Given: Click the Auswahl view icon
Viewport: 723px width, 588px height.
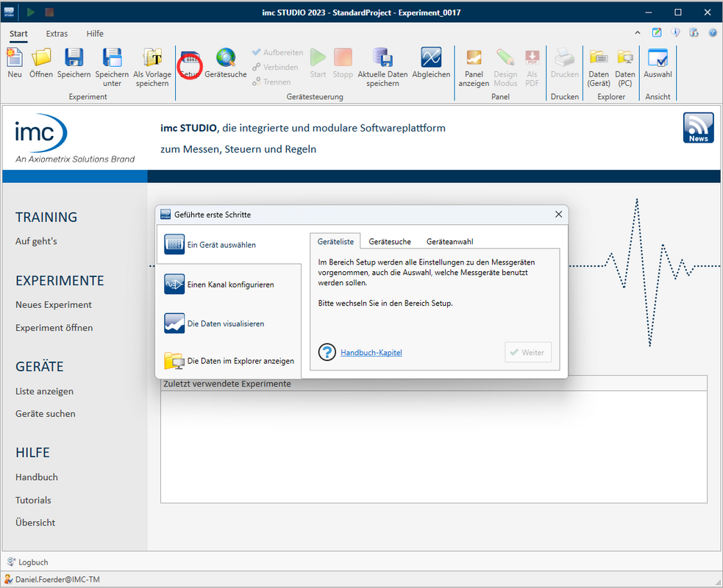Looking at the screenshot, I should point(658,59).
